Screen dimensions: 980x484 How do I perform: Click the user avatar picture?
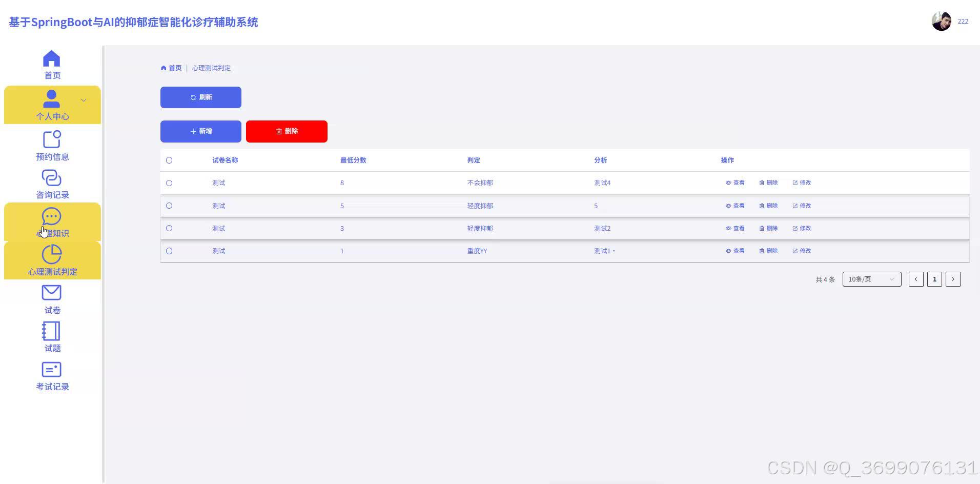click(x=941, y=21)
